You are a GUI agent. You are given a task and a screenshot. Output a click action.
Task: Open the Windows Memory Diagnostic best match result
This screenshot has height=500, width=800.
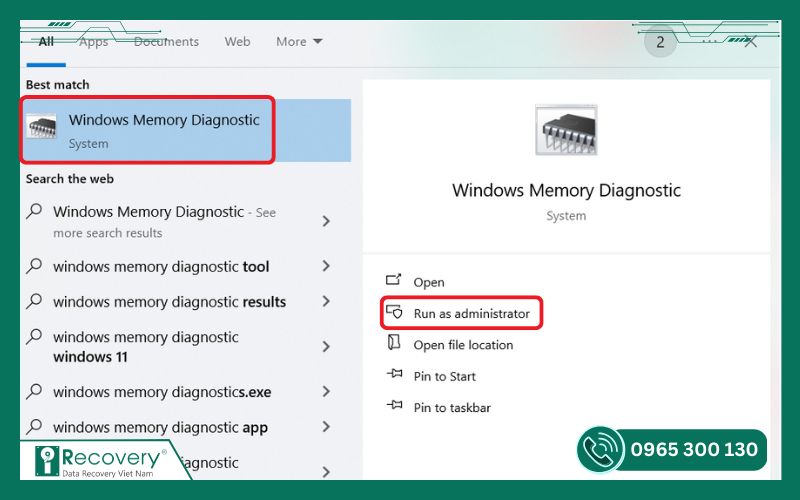186,131
